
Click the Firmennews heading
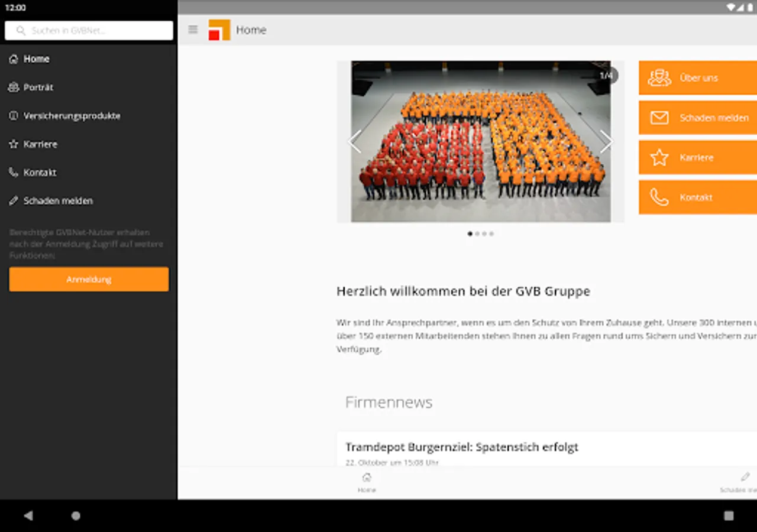coord(389,403)
